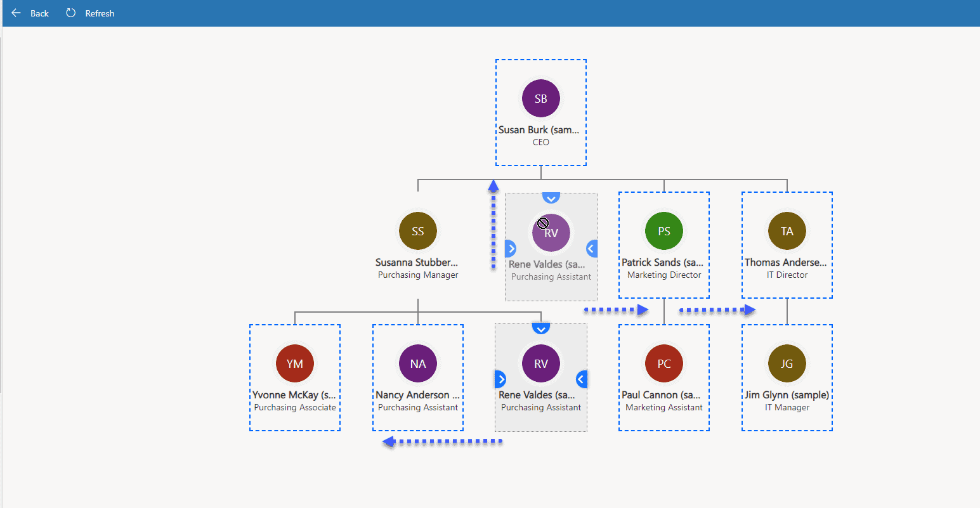Click the name "Yvonne McKay (s..."
980x508 pixels.
294,395
